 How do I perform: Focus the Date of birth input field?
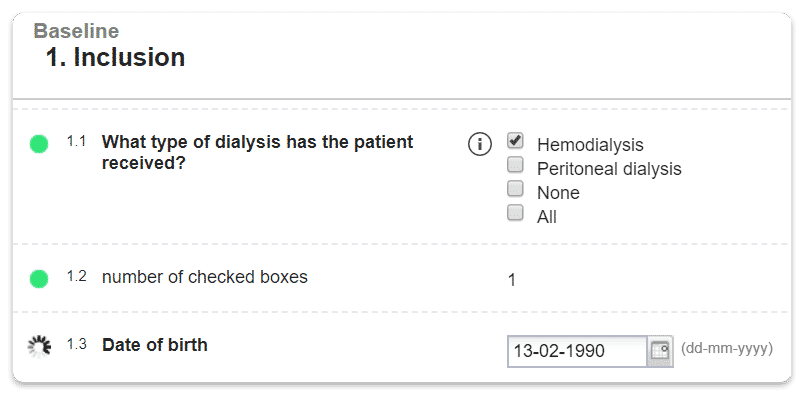(x=577, y=351)
